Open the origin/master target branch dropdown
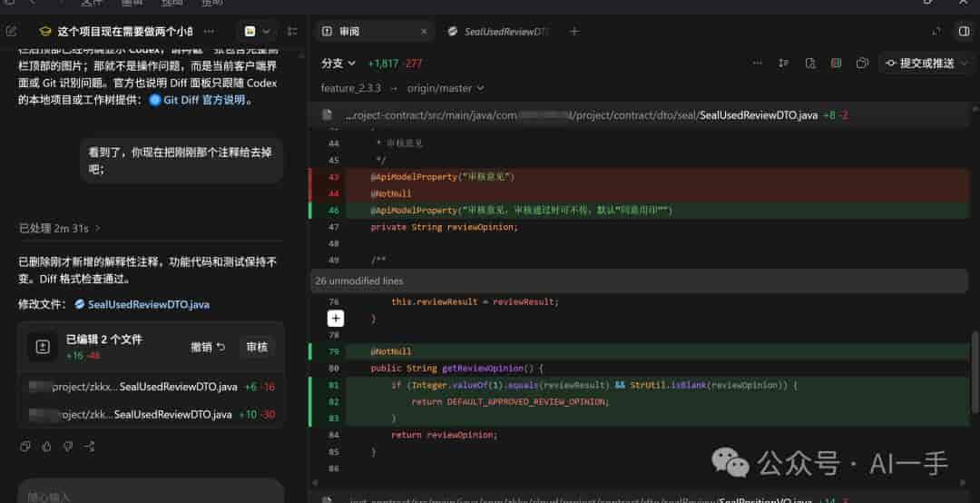Viewport: 980px width, 503px height. (x=446, y=88)
